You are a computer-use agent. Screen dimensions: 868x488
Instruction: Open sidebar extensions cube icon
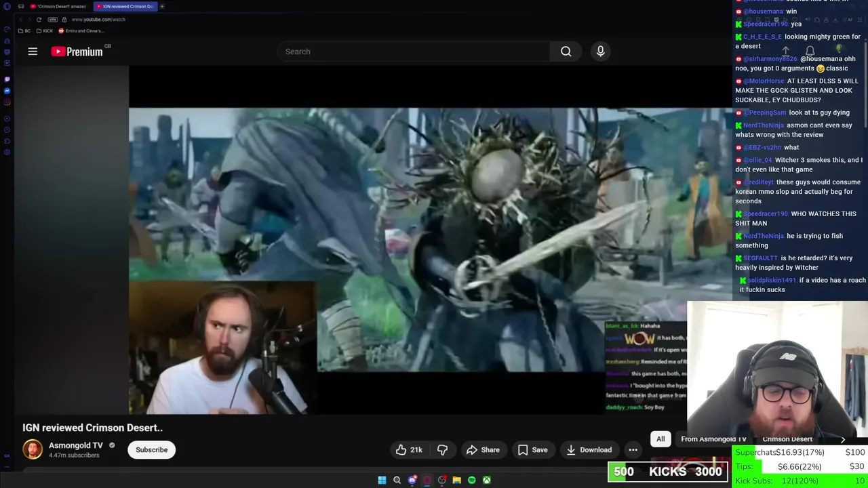click(x=7, y=141)
